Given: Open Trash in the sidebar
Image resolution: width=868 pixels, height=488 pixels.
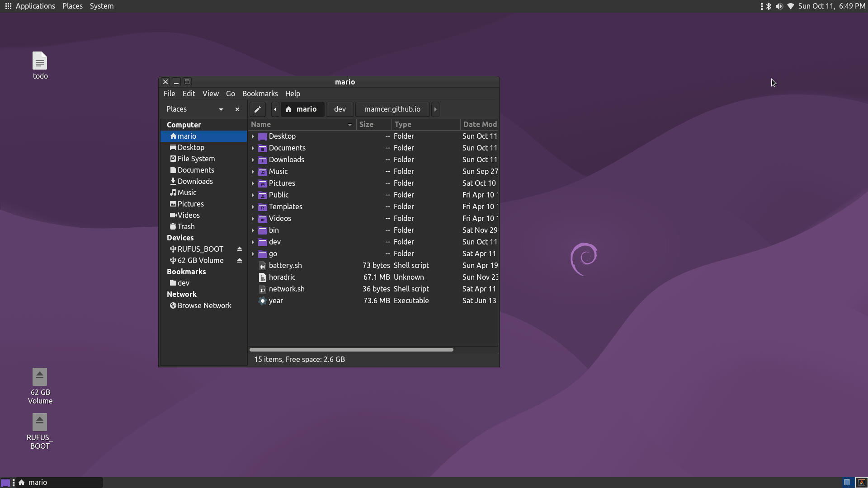Looking at the screenshot, I should click(x=203, y=227).
